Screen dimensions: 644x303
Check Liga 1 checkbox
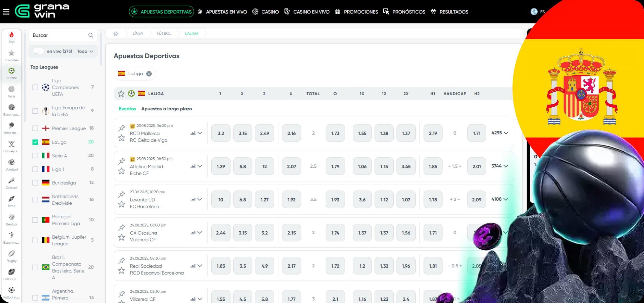tap(35, 169)
